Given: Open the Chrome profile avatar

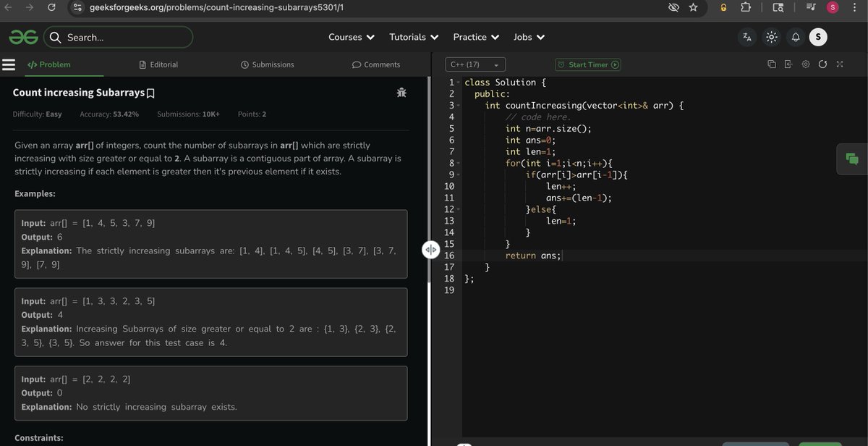Looking at the screenshot, I should [x=833, y=7].
